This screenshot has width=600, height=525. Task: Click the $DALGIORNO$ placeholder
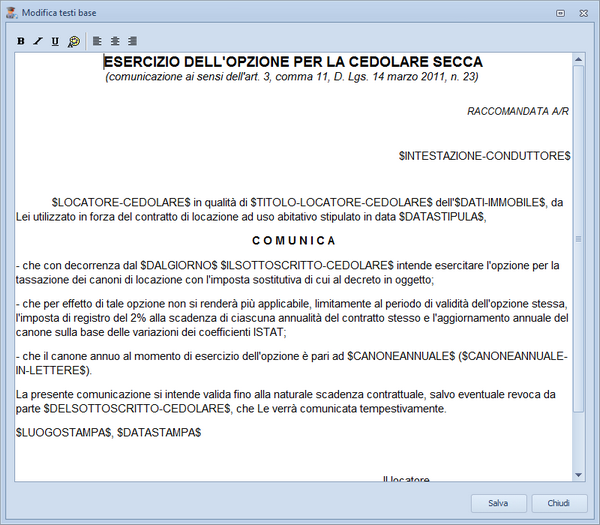pyautogui.click(x=179, y=265)
